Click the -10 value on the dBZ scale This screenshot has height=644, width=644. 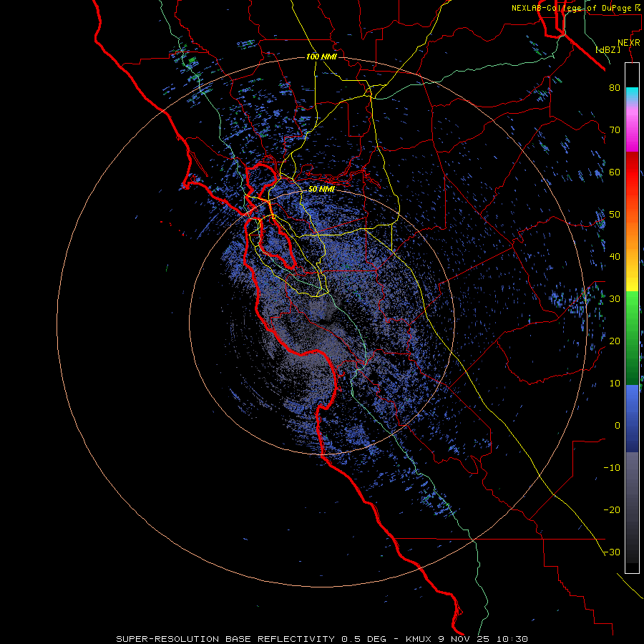point(612,468)
